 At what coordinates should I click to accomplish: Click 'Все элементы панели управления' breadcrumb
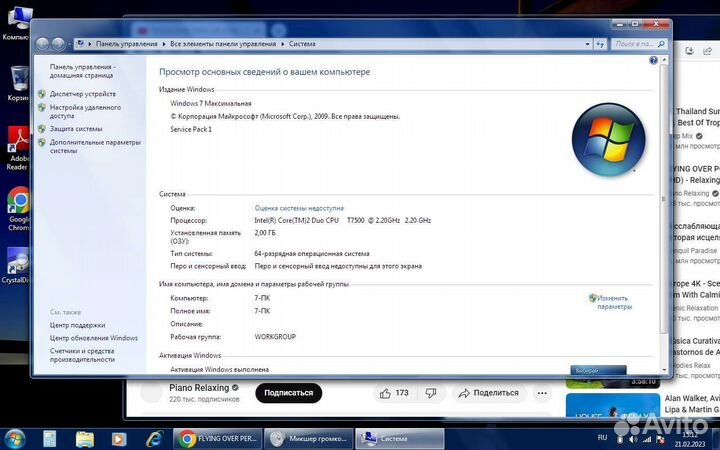point(223,44)
